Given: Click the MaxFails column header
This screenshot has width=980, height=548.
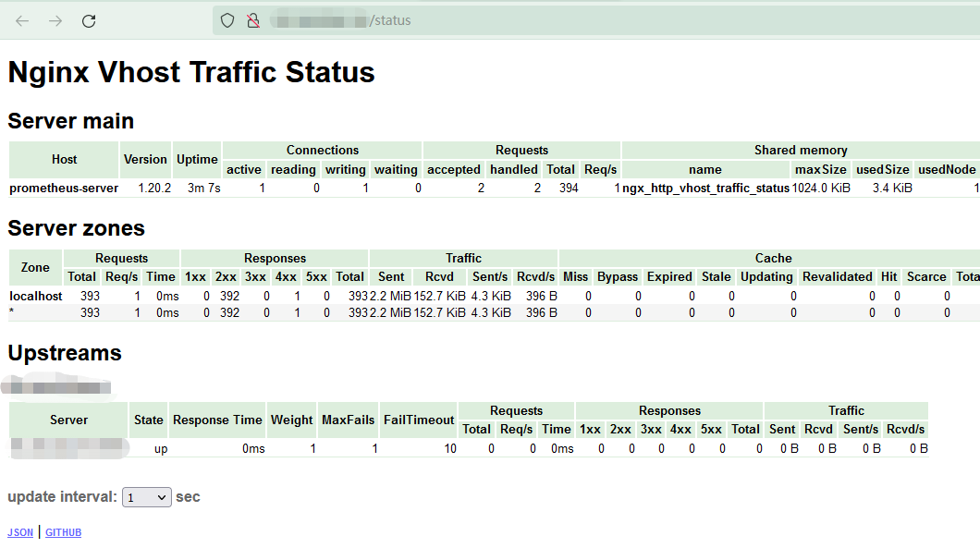Looking at the screenshot, I should click(349, 420).
